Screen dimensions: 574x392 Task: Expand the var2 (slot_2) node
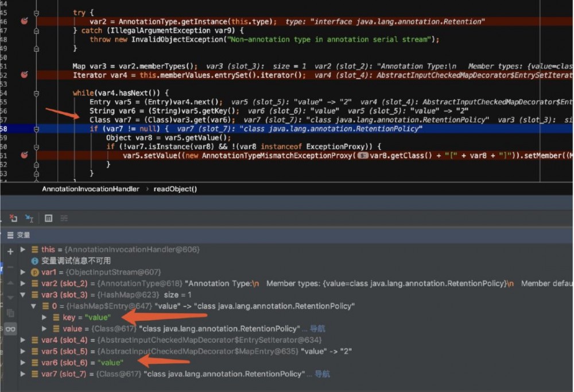pyautogui.click(x=23, y=284)
